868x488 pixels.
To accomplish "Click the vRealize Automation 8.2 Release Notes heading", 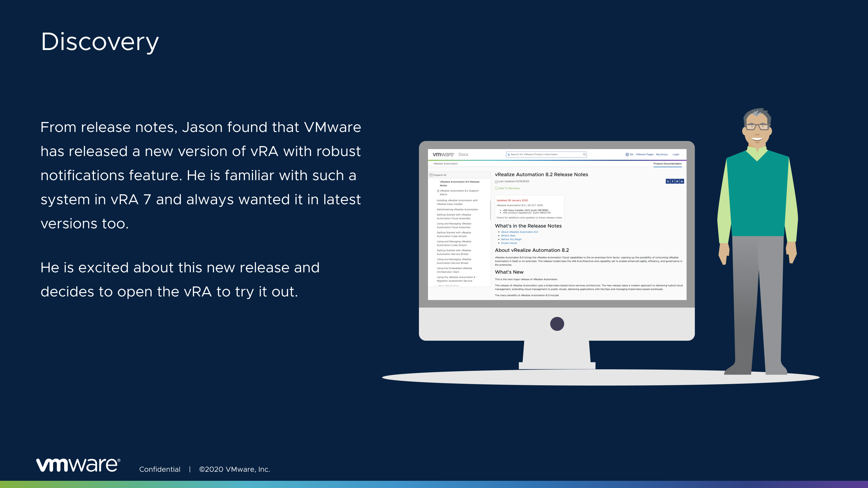I will point(541,174).
